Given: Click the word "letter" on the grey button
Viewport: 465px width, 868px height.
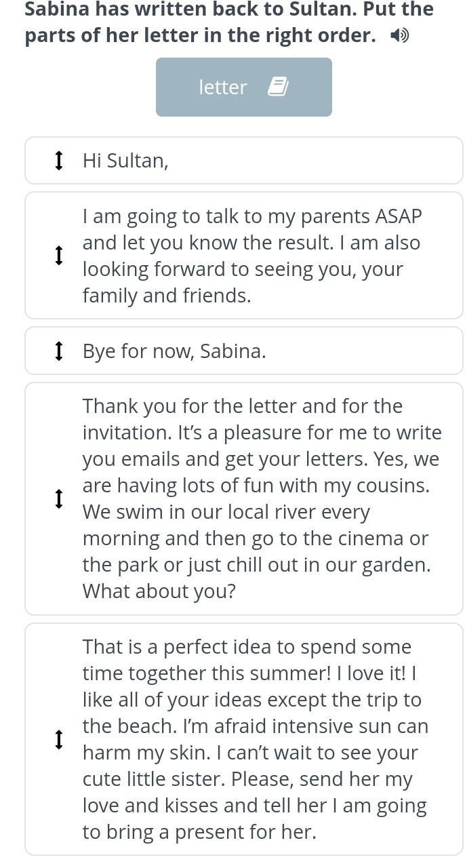Looking at the screenshot, I should (x=223, y=87).
